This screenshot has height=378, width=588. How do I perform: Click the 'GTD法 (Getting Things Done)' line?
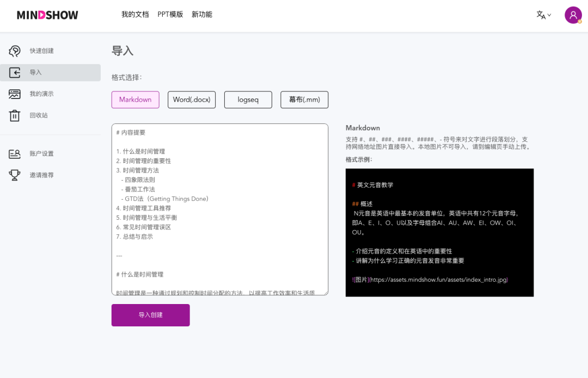pyautogui.click(x=164, y=199)
